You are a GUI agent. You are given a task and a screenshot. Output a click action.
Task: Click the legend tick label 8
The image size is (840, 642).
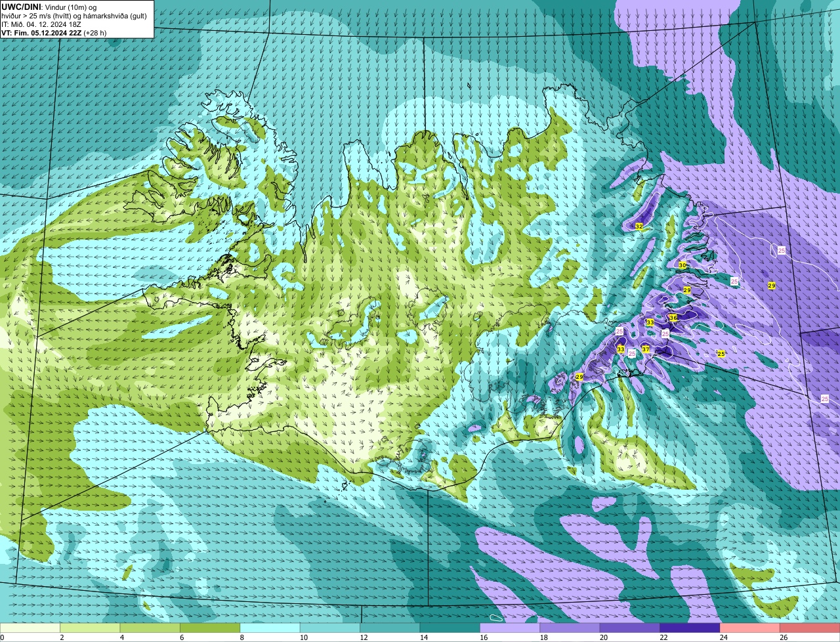tap(241, 637)
